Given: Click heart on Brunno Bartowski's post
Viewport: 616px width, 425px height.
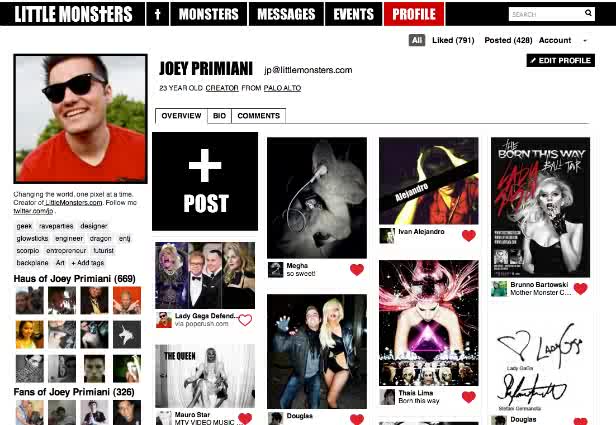Looking at the screenshot, I should click(580, 289).
